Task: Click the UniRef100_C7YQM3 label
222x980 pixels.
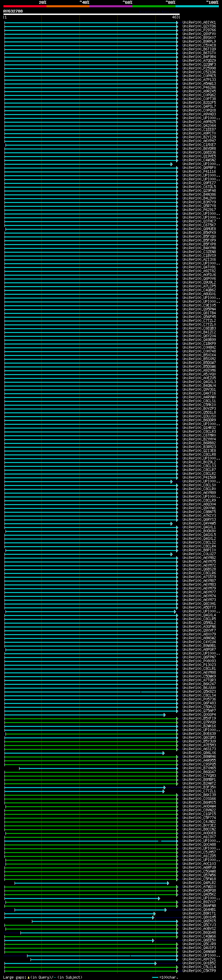Action: (199, 775)
